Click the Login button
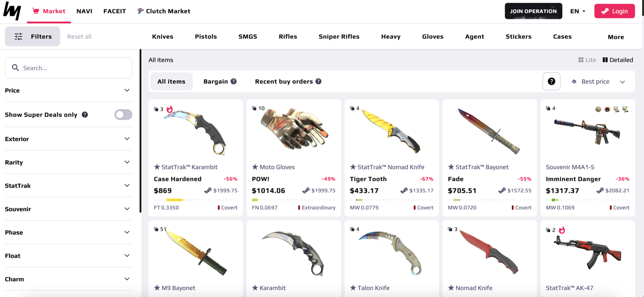Viewport: 644px width, 297px height. point(614,11)
